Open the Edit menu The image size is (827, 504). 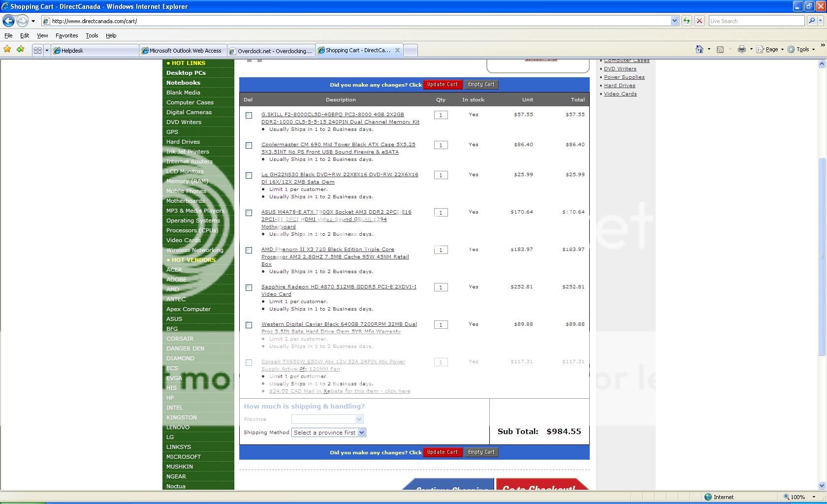tap(24, 35)
